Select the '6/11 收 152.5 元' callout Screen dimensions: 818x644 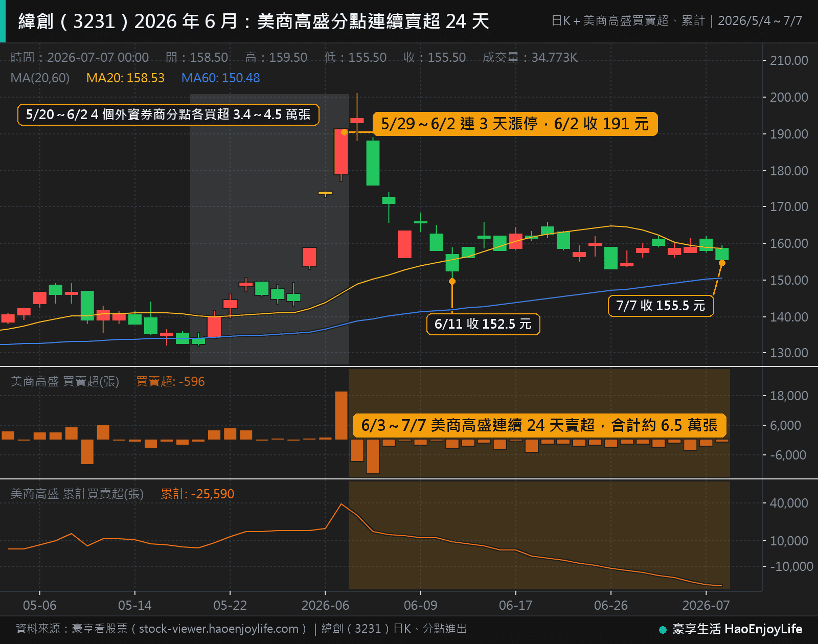click(483, 324)
